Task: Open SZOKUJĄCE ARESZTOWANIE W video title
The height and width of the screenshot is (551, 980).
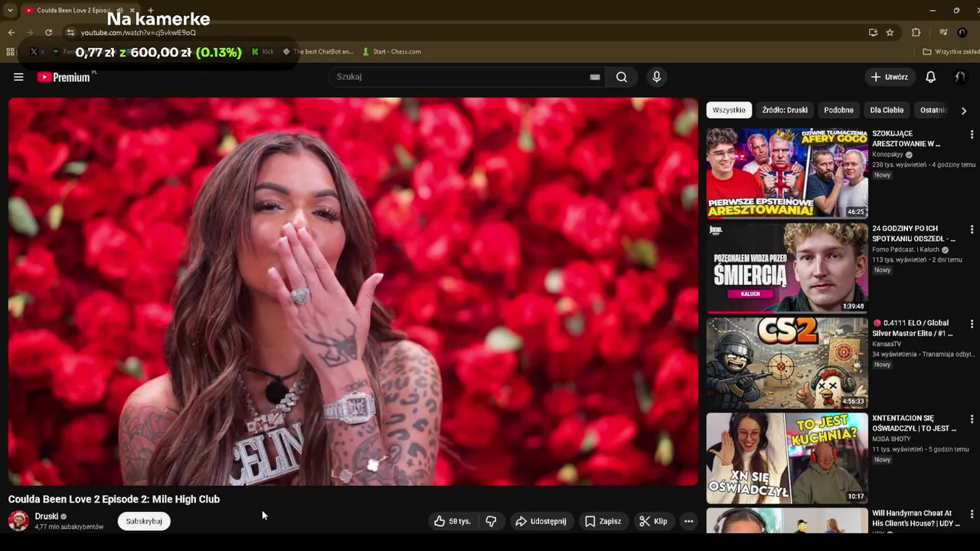Action: pos(906,139)
